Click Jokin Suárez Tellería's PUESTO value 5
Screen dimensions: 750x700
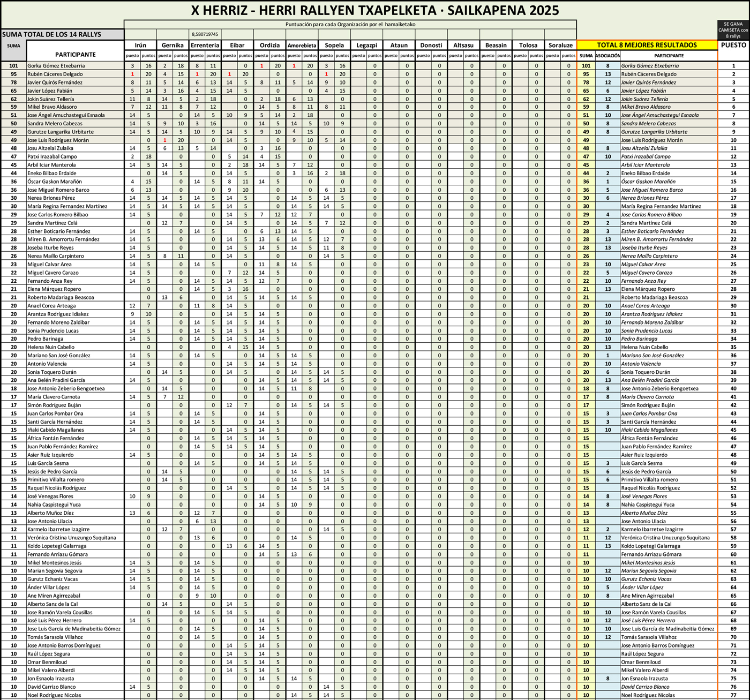(x=734, y=99)
